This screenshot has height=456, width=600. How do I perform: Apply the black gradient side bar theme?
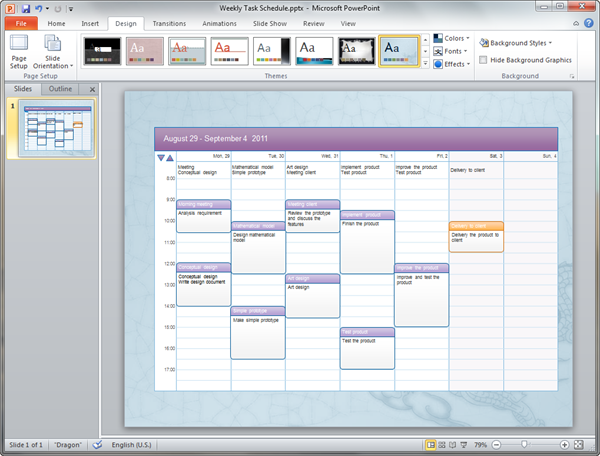(272, 51)
